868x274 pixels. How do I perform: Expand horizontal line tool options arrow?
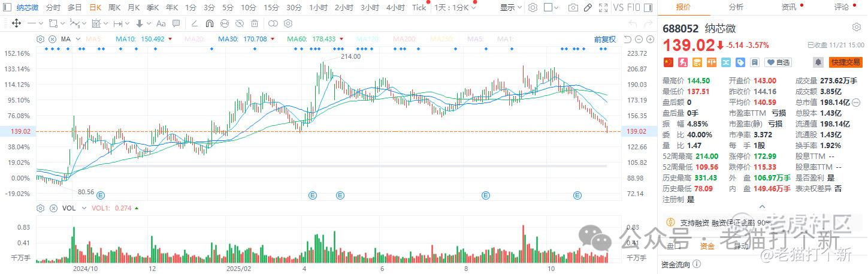pos(41,23)
